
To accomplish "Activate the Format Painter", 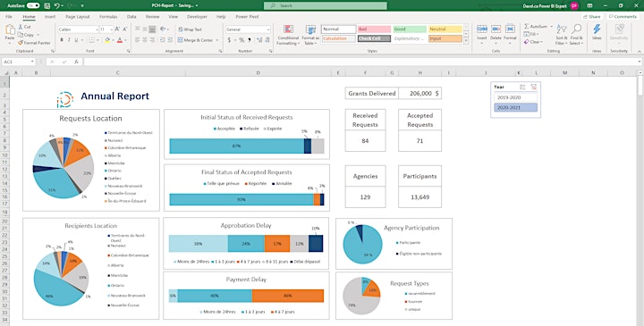I will [x=34, y=43].
